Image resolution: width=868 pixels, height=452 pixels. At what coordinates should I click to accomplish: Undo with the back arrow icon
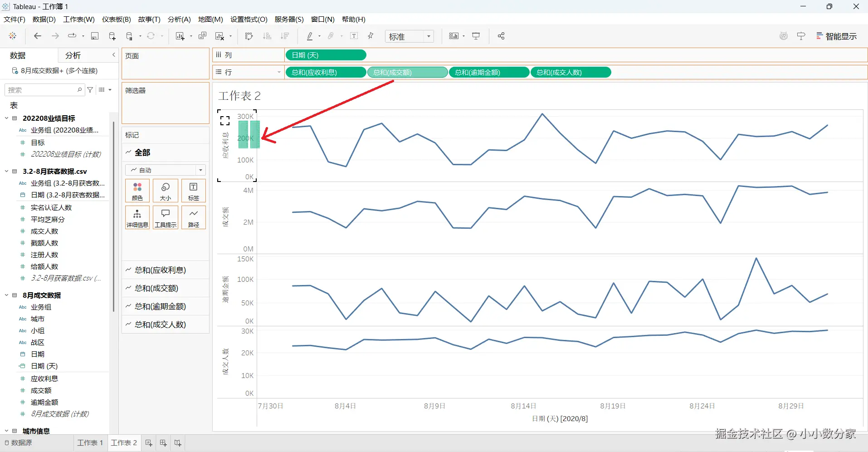pos(38,36)
